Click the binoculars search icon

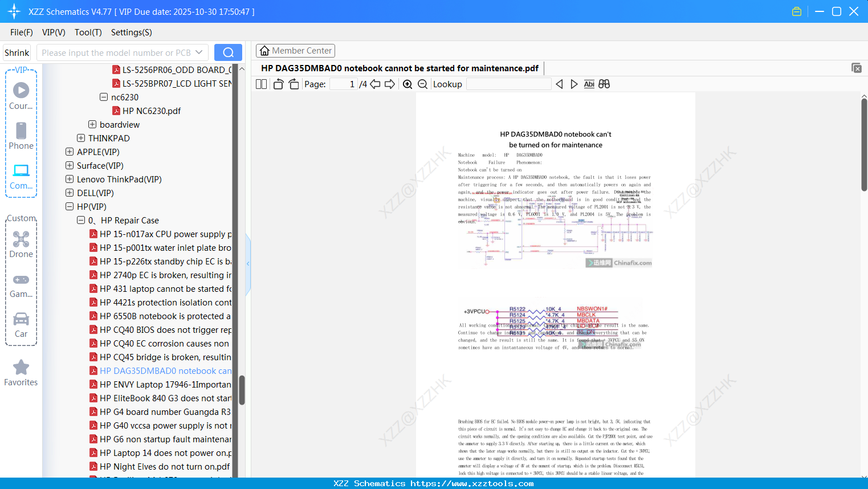pyautogui.click(x=604, y=84)
